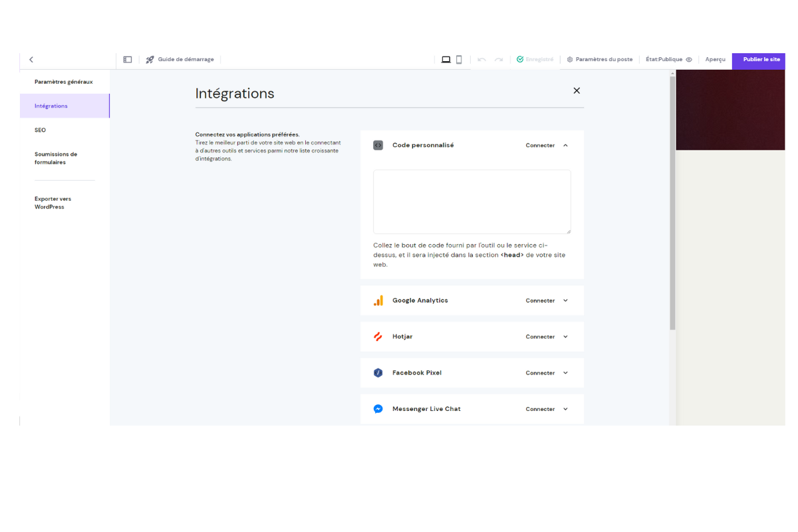
Task: Open the Aperçu preview
Action: (716, 60)
